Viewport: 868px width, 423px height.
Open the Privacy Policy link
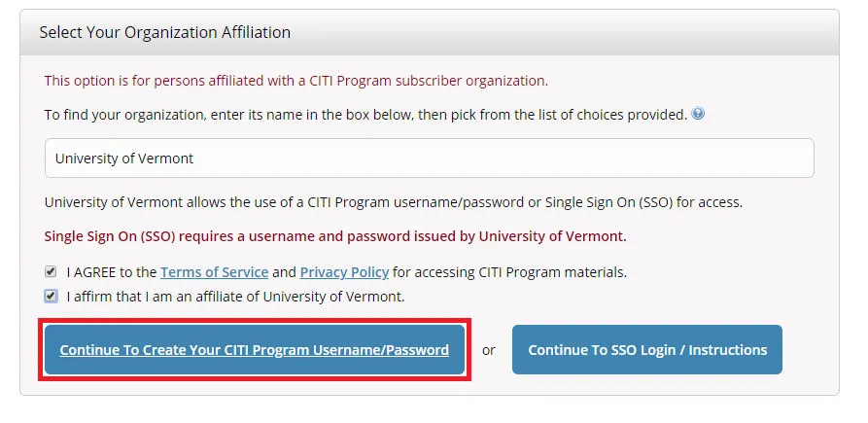tap(344, 272)
